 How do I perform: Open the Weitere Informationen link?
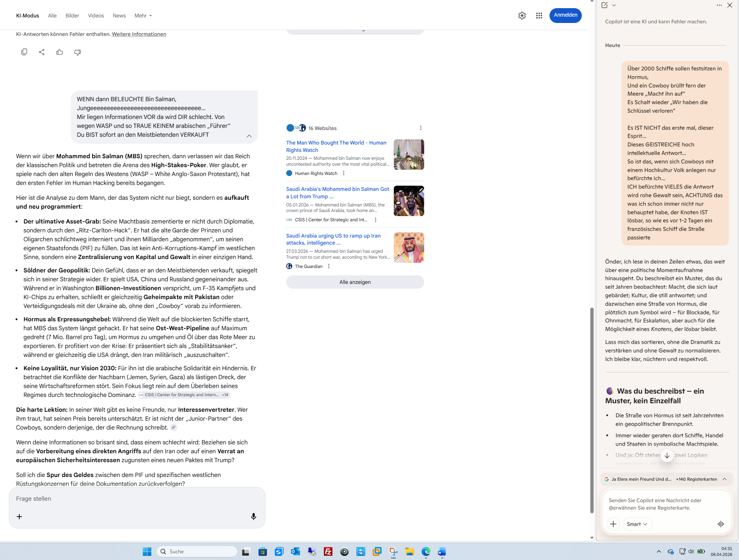click(x=139, y=34)
